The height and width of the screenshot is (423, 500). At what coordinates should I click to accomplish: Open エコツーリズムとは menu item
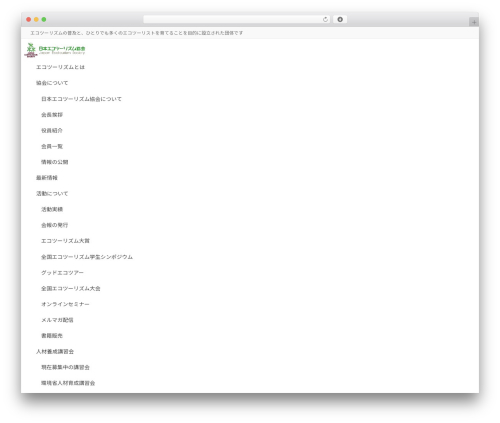(60, 67)
